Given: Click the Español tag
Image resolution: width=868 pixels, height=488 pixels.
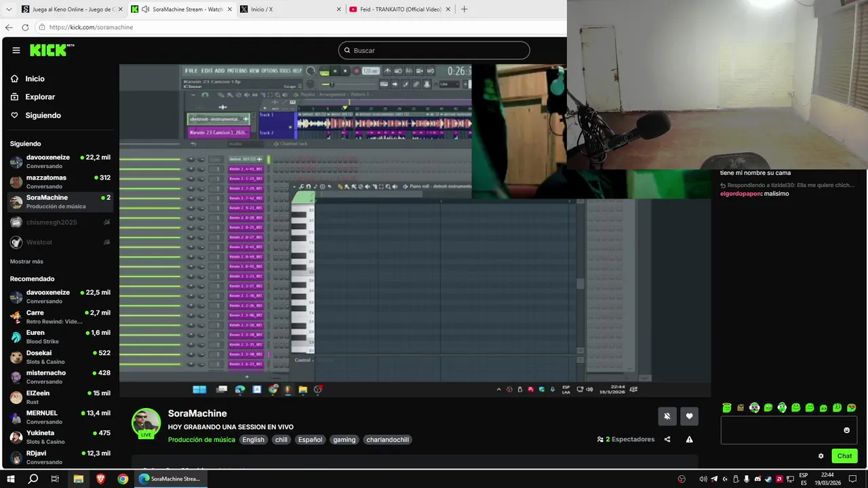Looking at the screenshot, I should 311,440.
